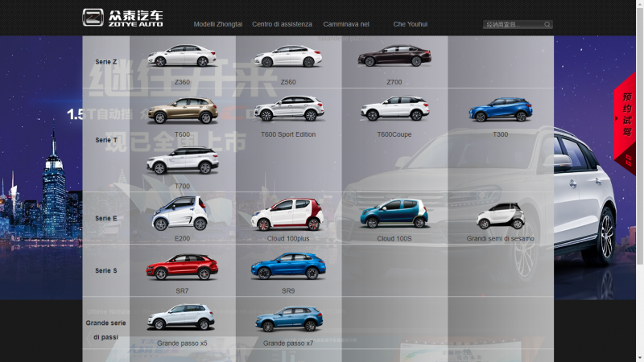This screenshot has width=644, height=362.
Task: Click the Cloud 100S label
Action: coord(394,238)
